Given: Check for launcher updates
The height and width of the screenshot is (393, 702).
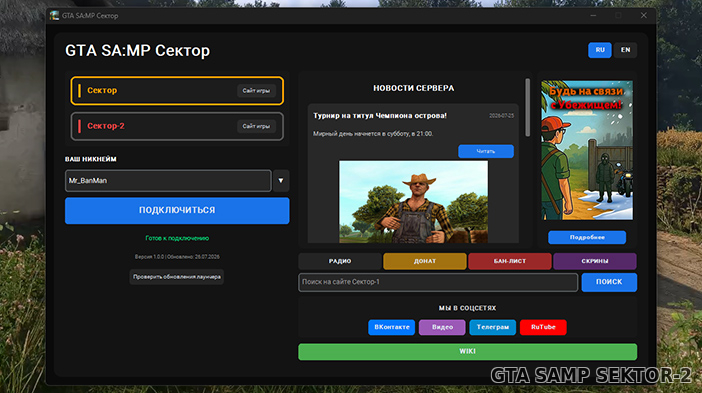Looking at the screenshot, I should [176, 277].
